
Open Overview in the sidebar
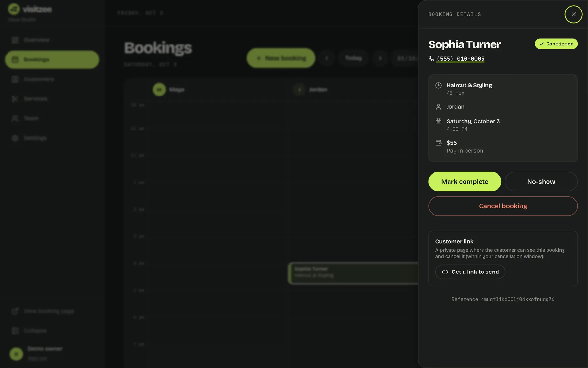point(52,40)
